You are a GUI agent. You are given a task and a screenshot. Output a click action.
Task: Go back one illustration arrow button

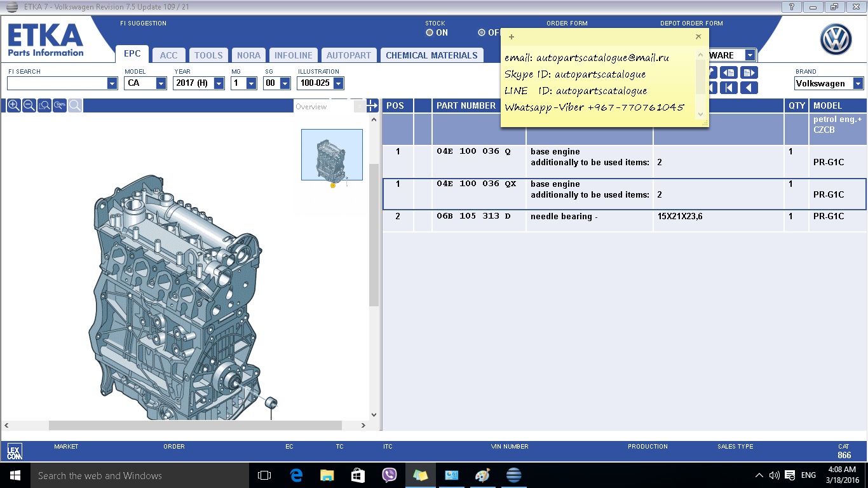coord(750,88)
